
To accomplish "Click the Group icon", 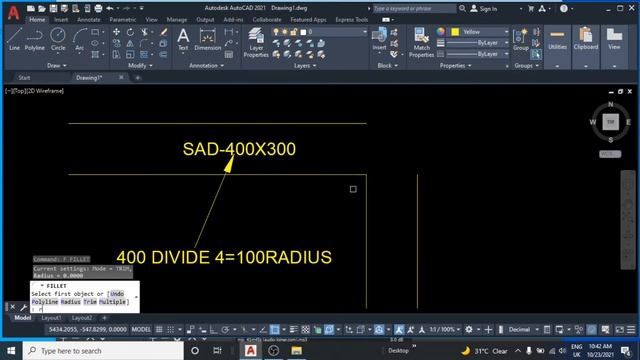I will pos(520,40).
